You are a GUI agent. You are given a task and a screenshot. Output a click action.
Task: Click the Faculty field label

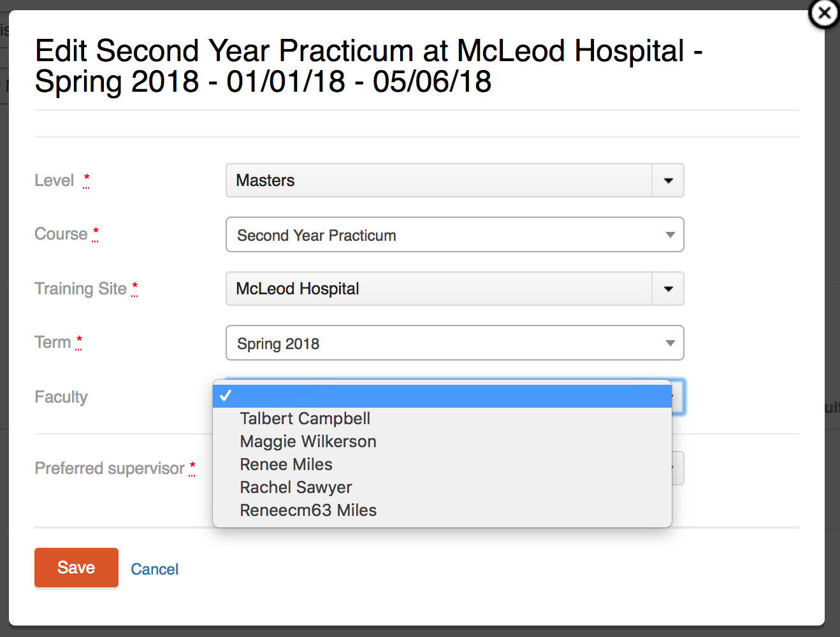[61, 397]
